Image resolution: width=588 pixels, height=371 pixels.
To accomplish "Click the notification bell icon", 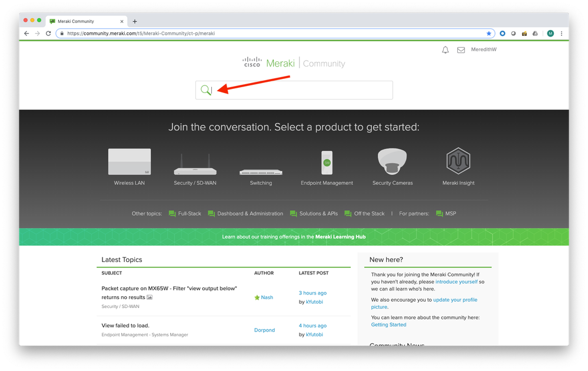I will (446, 50).
